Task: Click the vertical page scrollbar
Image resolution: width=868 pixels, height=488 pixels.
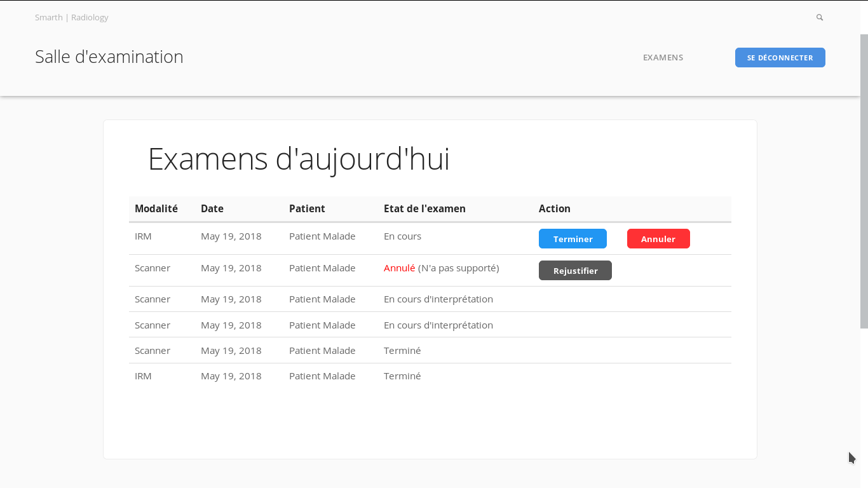Action: click(x=864, y=181)
